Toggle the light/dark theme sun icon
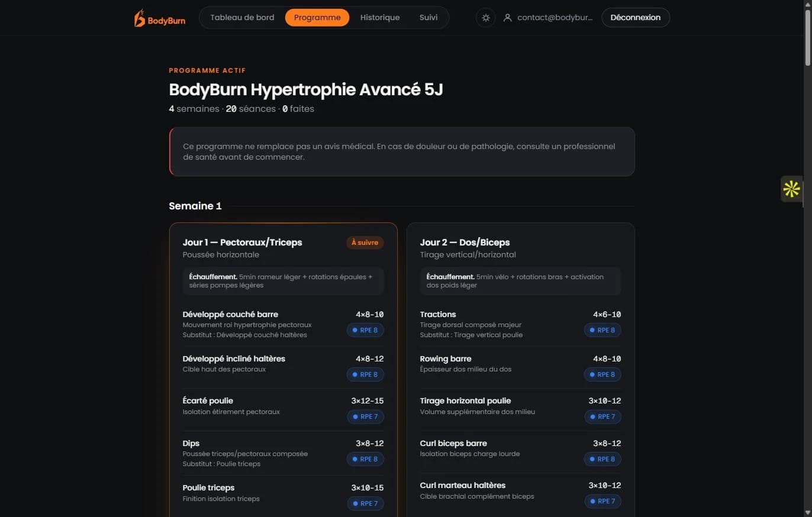 click(486, 18)
